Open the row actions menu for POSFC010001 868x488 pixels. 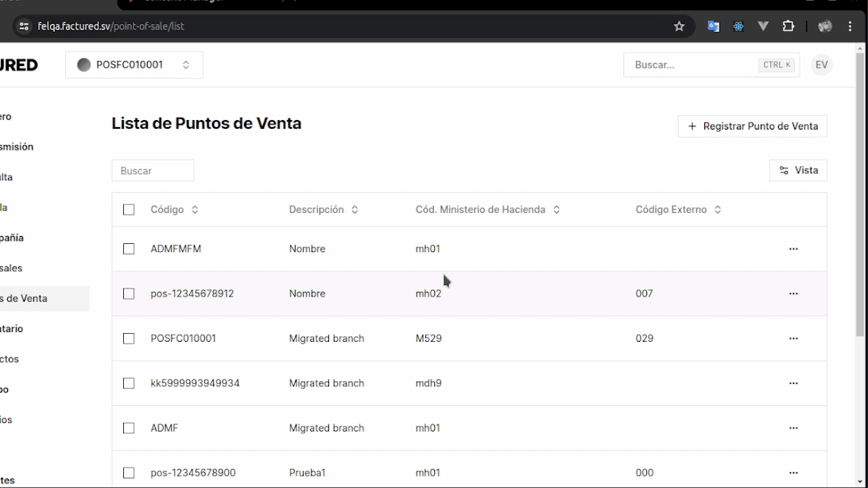click(x=793, y=338)
